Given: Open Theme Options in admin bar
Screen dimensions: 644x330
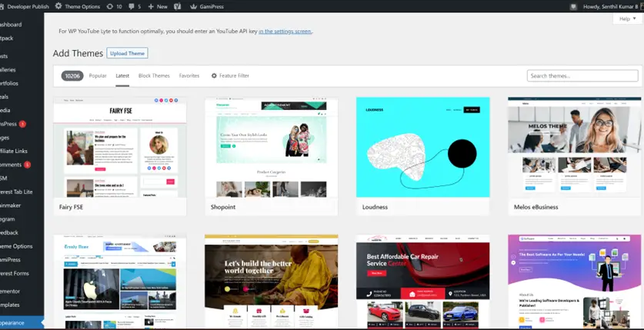Looking at the screenshot, I should tap(78, 7).
